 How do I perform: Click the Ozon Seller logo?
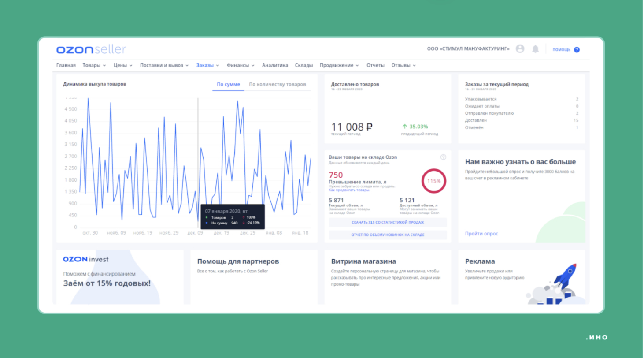coord(91,49)
